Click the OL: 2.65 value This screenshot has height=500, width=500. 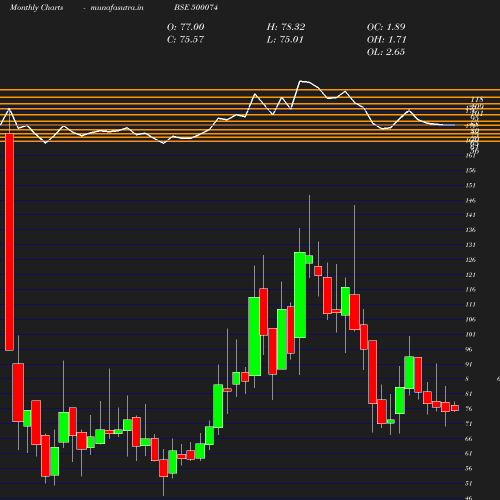coord(386,52)
